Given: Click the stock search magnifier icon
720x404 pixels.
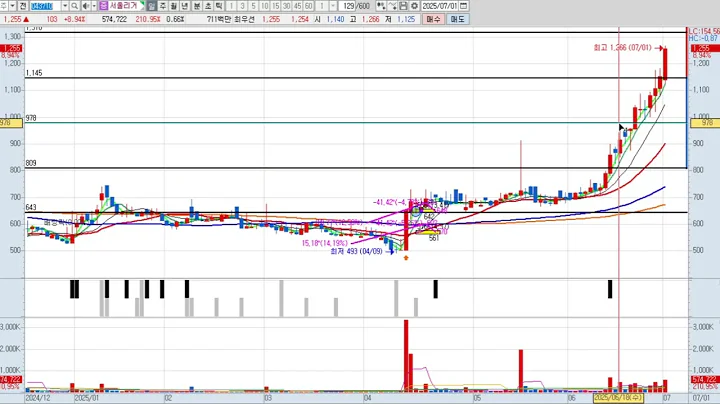Looking at the screenshot, I should (74, 6).
